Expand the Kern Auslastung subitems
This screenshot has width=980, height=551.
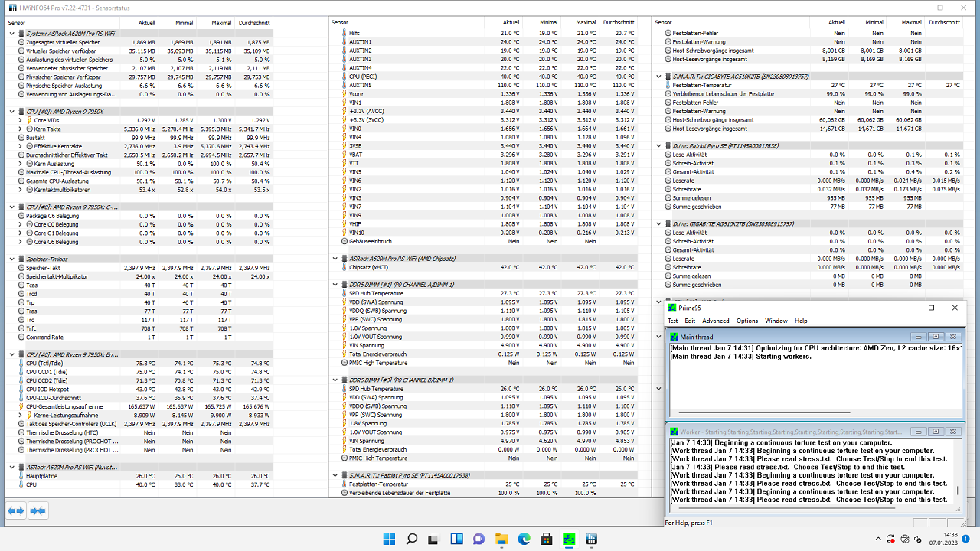click(x=21, y=164)
